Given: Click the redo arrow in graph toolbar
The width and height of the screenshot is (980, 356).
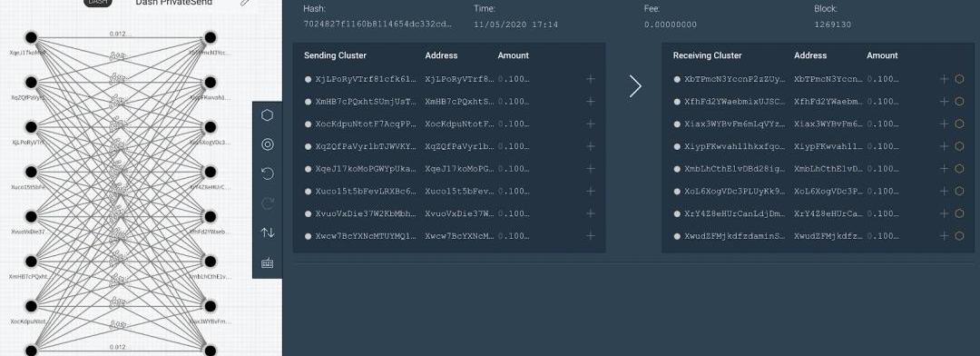Looking at the screenshot, I should click(268, 203).
